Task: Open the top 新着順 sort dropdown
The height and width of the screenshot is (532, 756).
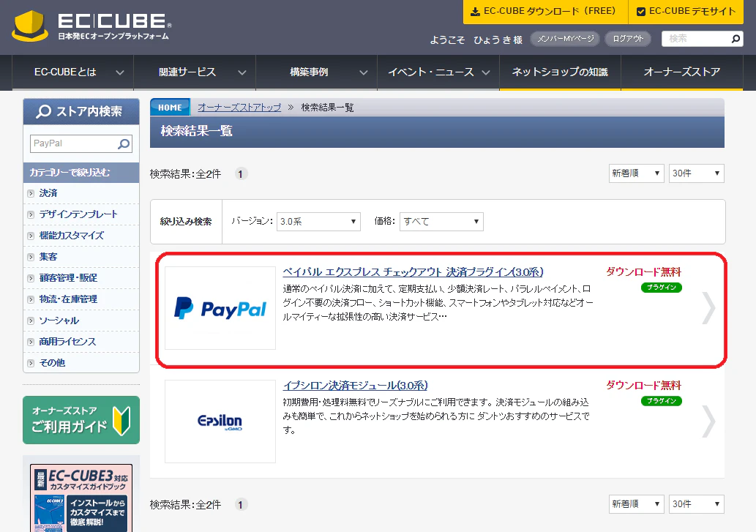Action: [636, 173]
